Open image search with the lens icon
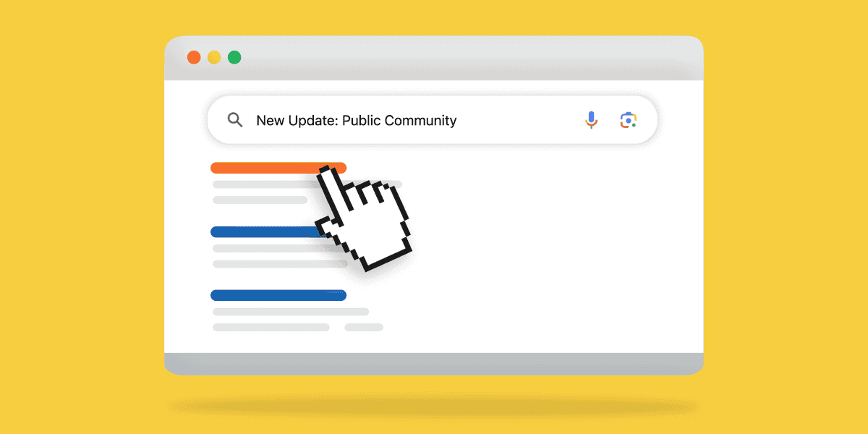Viewport: 868px width, 434px height. [629, 120]
